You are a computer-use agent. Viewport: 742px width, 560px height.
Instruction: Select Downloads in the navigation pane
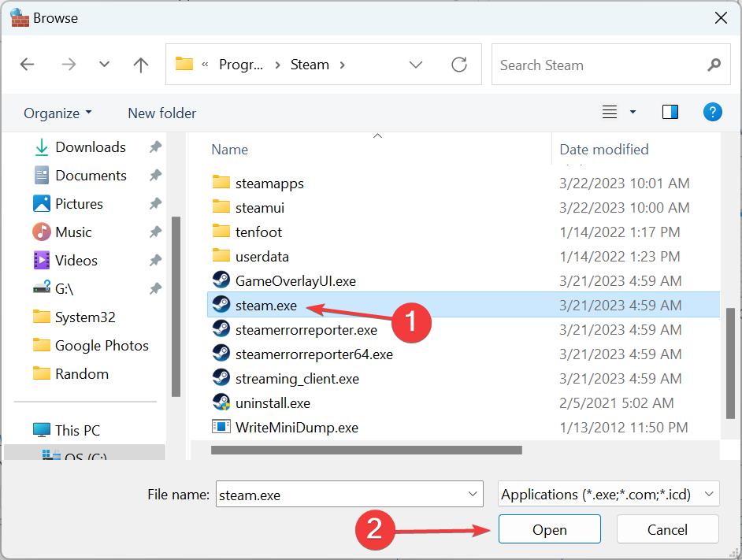(x=90, y=147)
